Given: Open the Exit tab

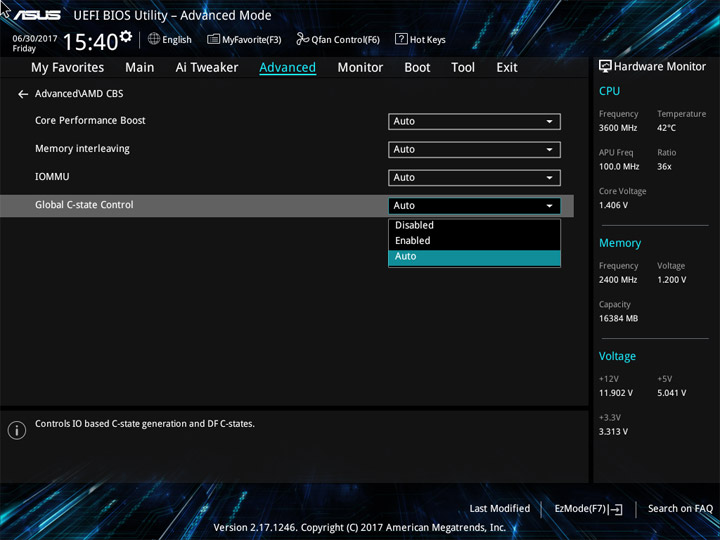Looking at the screenshot, I should 506,68.
